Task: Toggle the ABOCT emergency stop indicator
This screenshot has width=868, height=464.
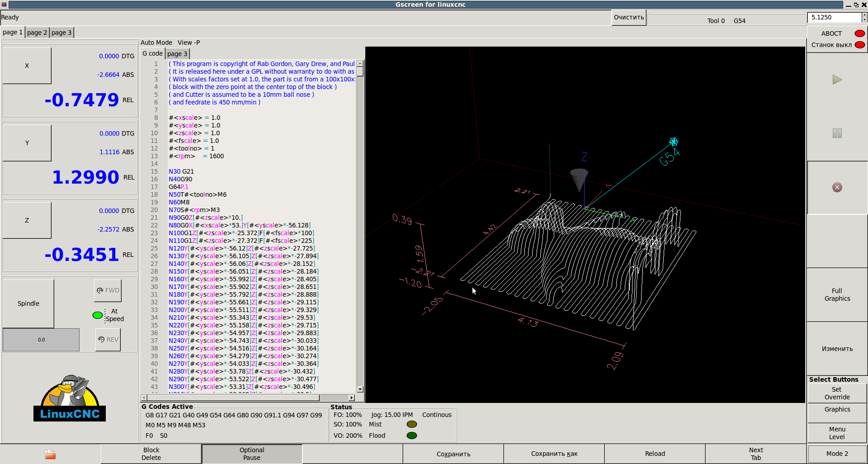Action: point(859,33)
